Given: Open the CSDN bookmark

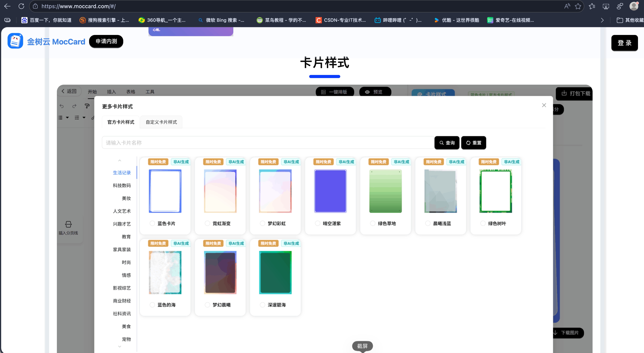Looking at the screenshot, I should 341,20.
